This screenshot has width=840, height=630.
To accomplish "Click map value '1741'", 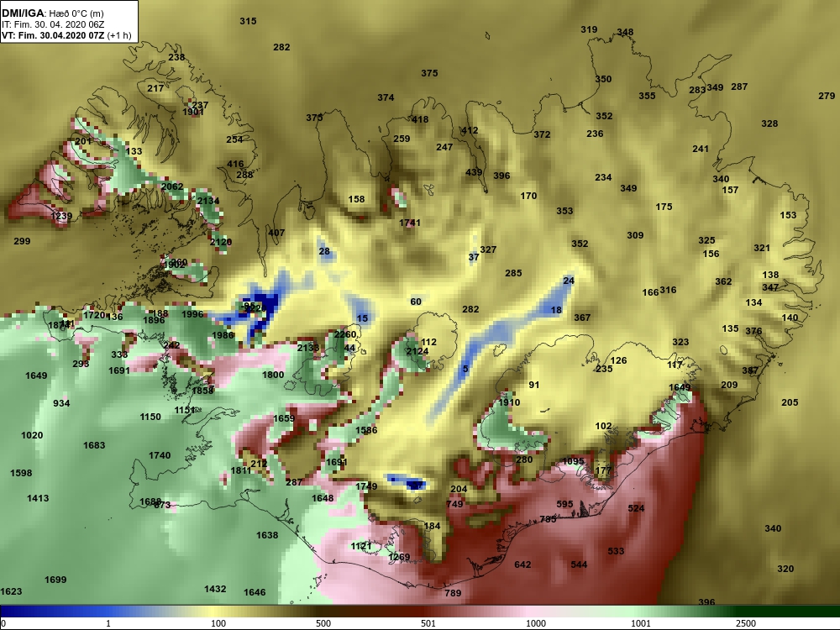I will pyautogui.click(x=410, y=223).
